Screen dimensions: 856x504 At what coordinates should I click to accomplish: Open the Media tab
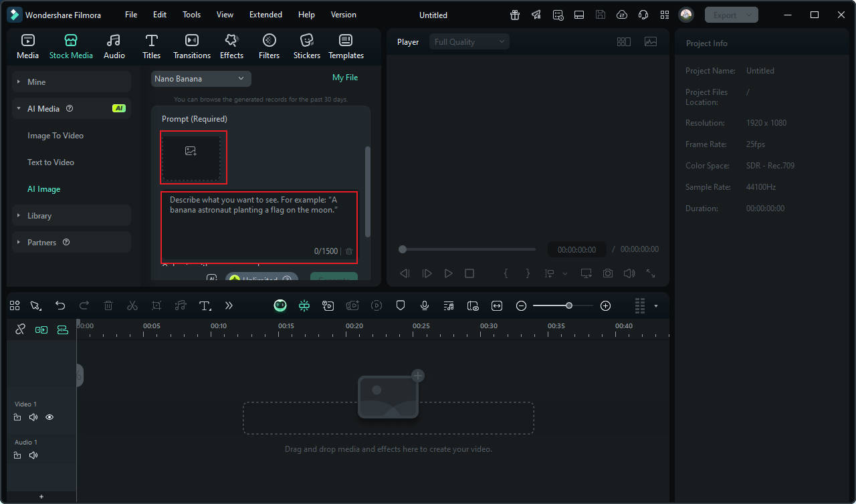pos(27,47)
